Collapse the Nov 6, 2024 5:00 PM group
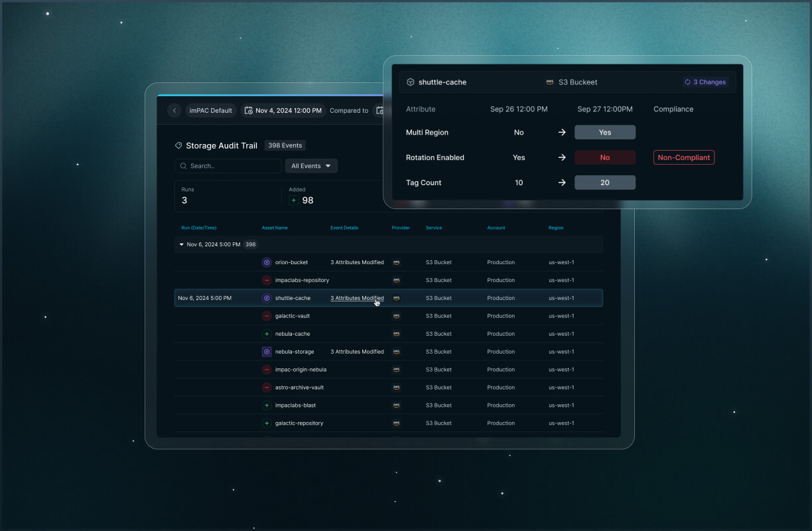 (x=181, y=244)
